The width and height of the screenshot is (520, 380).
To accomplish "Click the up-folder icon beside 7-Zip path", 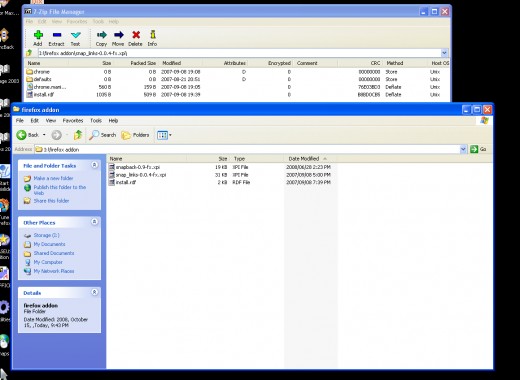I will click(29, 53).
